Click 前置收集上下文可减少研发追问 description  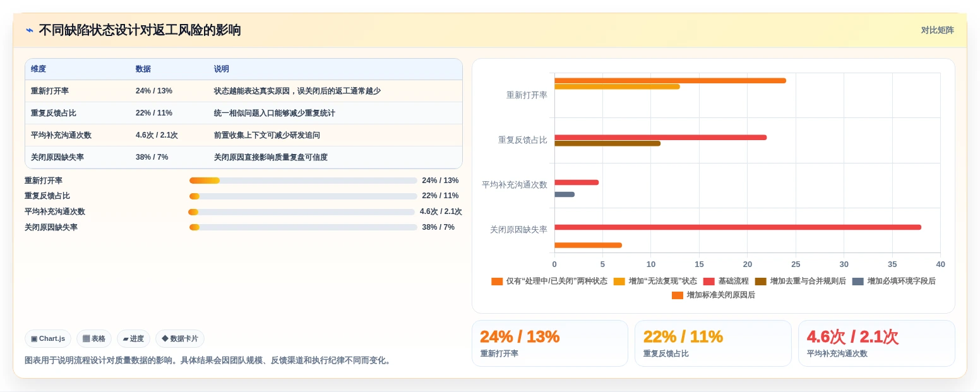tap(267, 135)
